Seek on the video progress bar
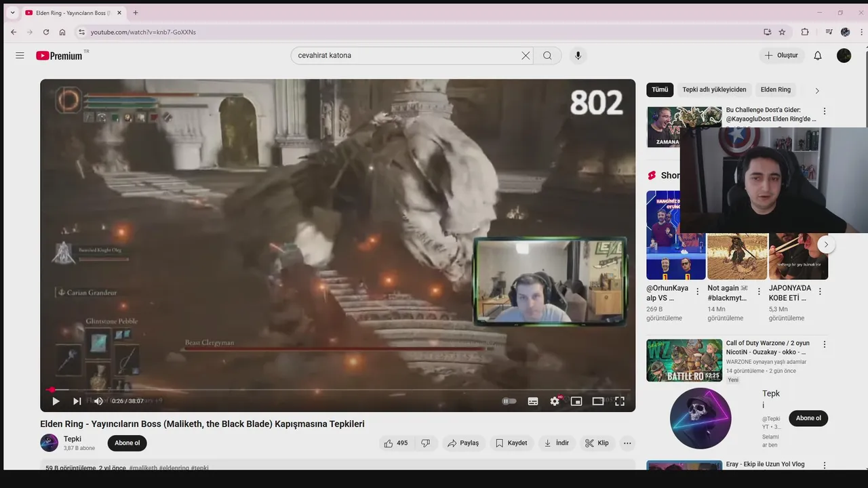Screen dimensions: 868x488 [x=338, y=390]
